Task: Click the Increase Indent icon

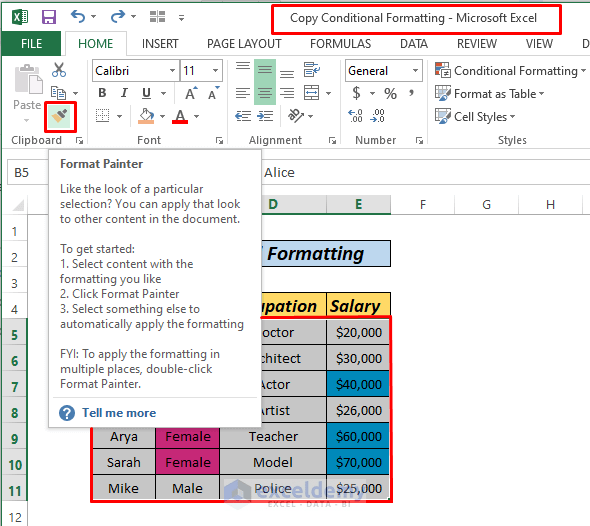Action: pos(265,116)
